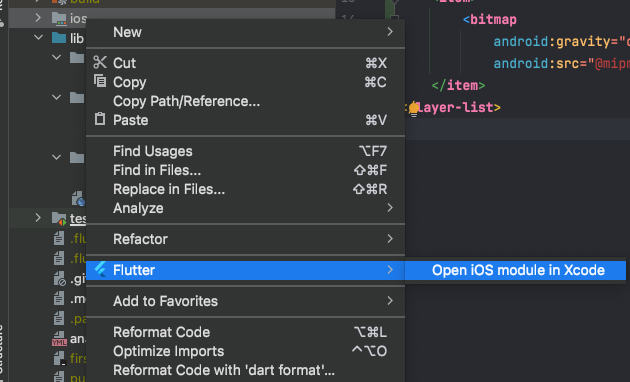Click the scissors Cut icon
630x382 pixels.
(100, 63)
